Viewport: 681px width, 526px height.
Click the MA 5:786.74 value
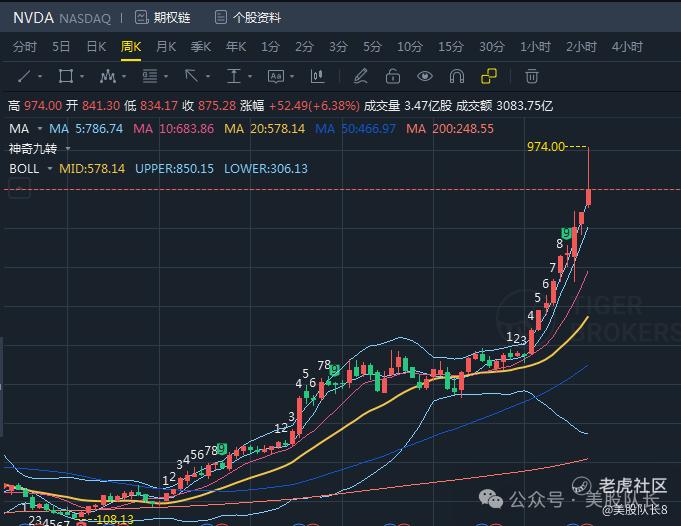pos(86,129)
